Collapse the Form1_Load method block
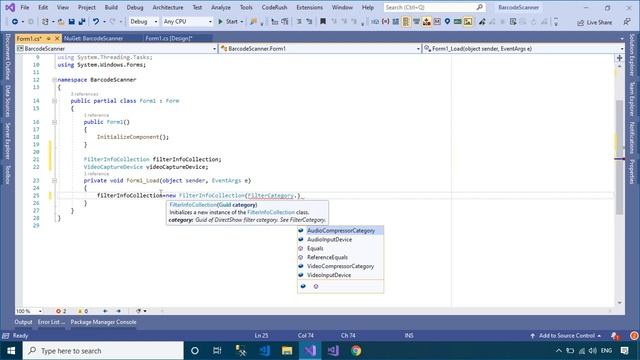The width and height of the screenshot is (640, 360). click(54, 180)
